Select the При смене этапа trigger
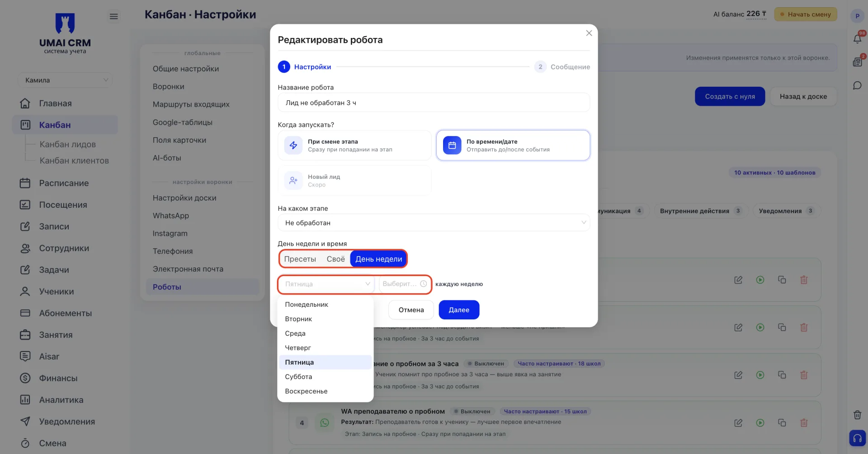This screenshot has width=868, height=454. [354, 145]
